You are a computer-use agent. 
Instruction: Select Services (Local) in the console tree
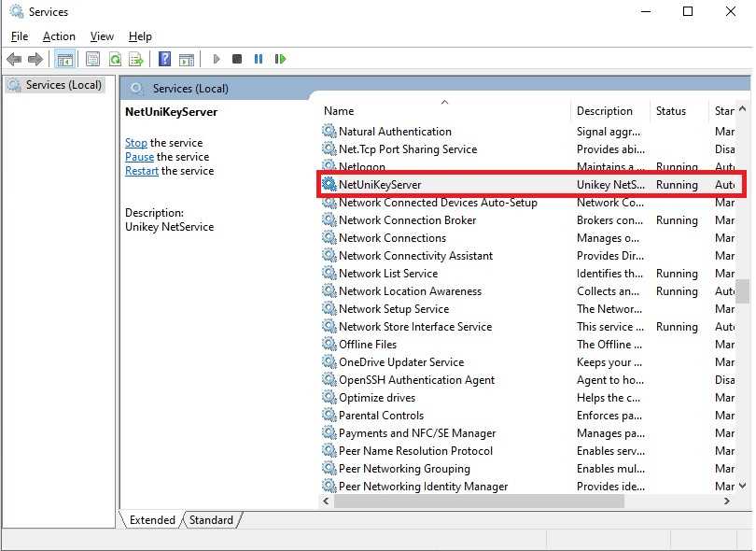(x=58, y=85)
